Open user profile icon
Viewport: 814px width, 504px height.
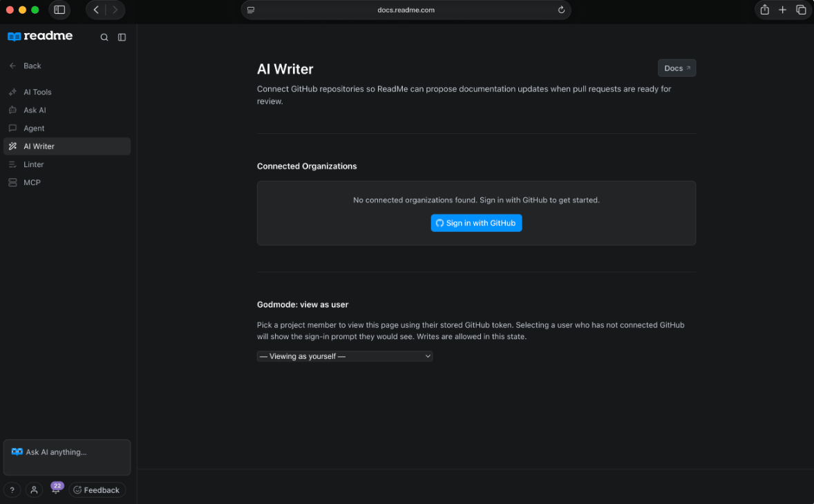(x=35, y=490)
